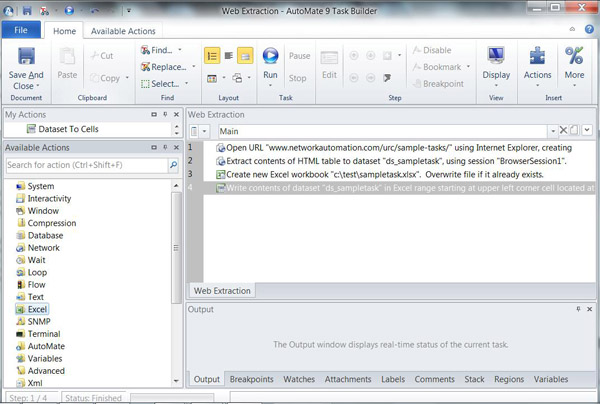Click the help question mark icon
The width and height of the screenshot is (600, 404).
(x=589, y=29)
